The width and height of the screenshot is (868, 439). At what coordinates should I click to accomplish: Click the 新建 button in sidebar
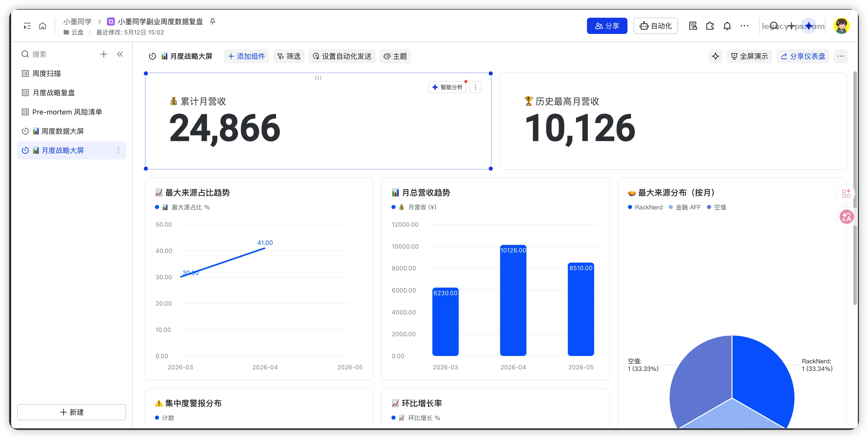pyautogui.click(x=72, y=412)
